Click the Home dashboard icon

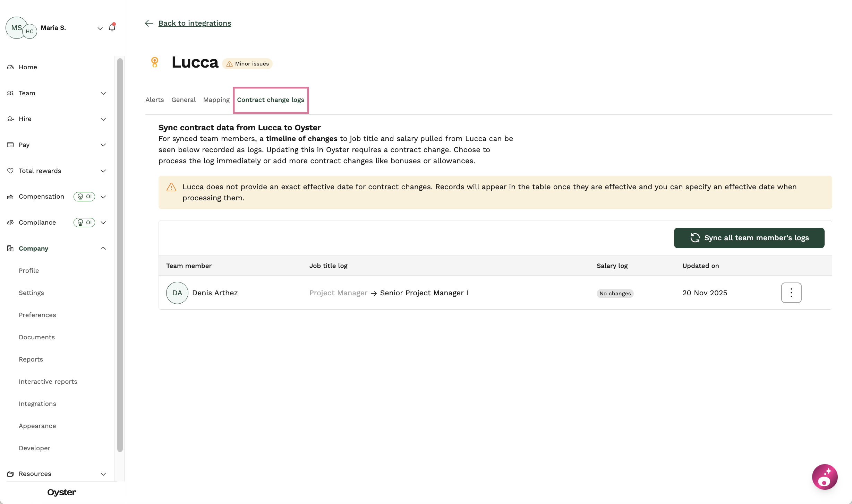[x=10, y=67]
